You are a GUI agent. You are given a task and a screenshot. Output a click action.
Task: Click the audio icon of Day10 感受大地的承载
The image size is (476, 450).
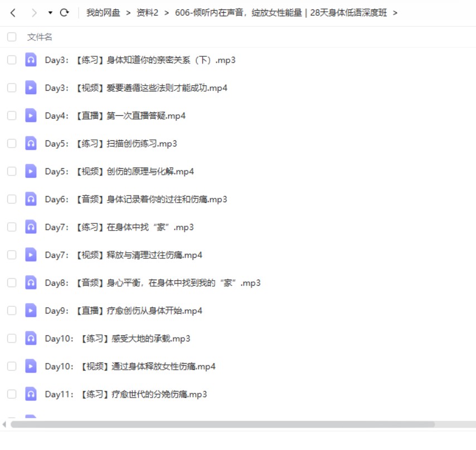(31, 339)
